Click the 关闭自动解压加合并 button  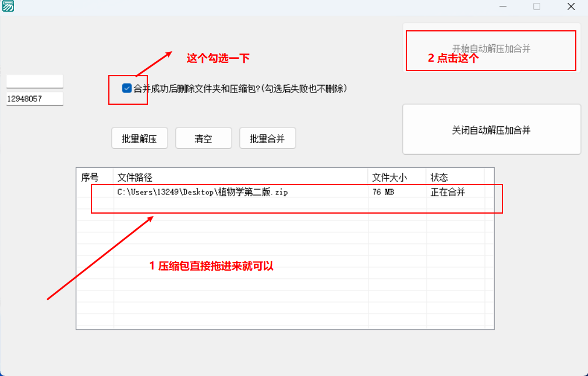491,129
